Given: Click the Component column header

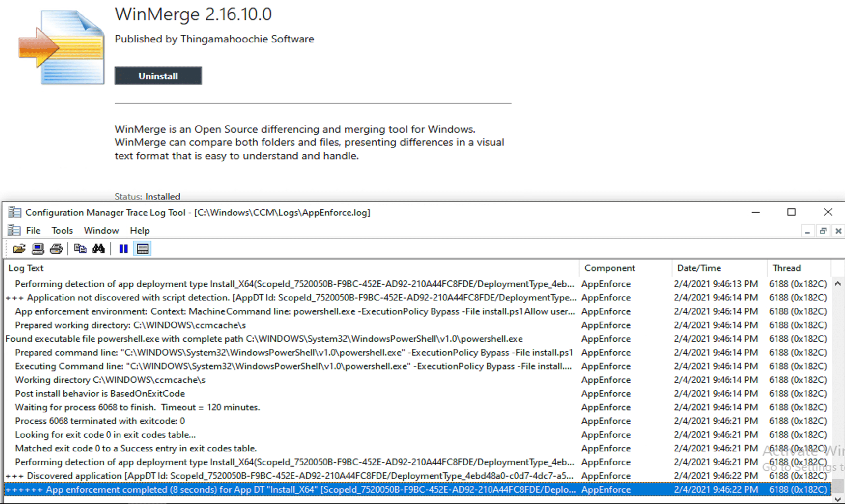Looking at the screenshot, I should click(x=609, y=268).
